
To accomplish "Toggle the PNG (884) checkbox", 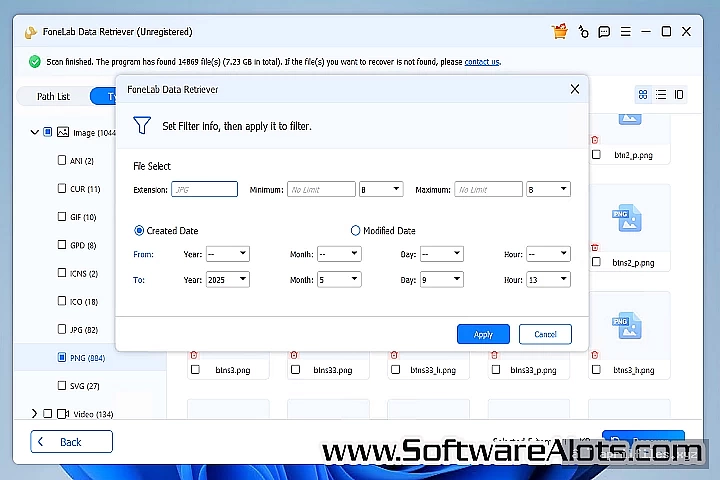I will click(62, 357).
